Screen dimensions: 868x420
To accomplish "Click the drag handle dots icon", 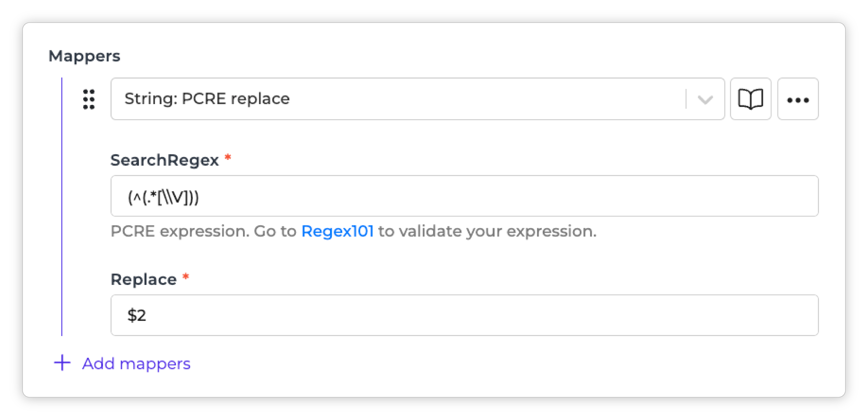I will pyautogui.click(x=89, y=99).
